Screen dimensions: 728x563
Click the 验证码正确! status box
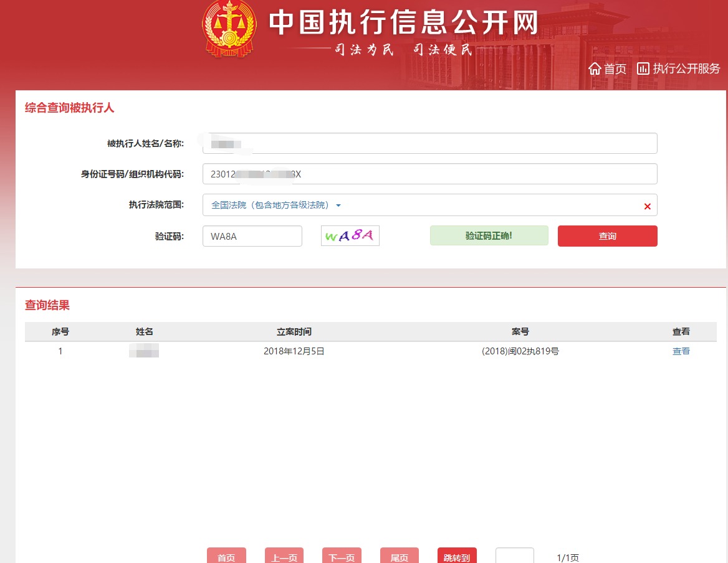click(x=489, y=235)
